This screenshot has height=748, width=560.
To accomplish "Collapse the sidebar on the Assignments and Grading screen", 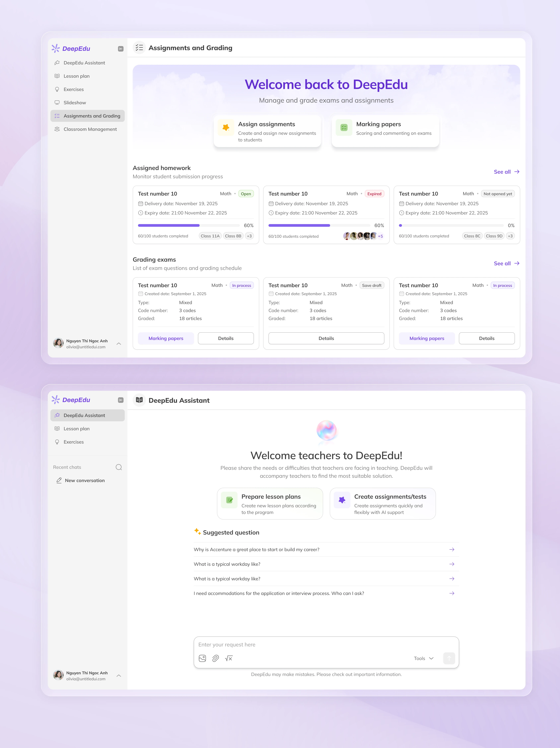I will click(x=121, y=49).
